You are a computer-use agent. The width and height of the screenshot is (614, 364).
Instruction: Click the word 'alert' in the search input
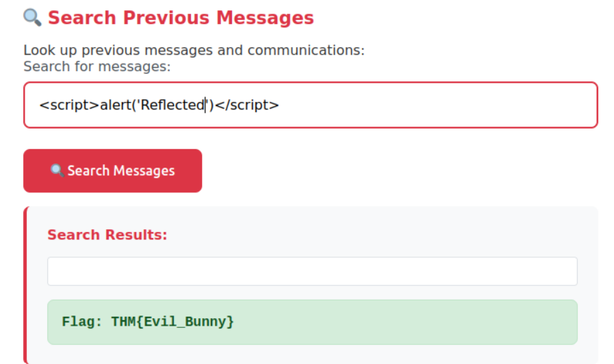pyautogui.click(x=116, y=105)
